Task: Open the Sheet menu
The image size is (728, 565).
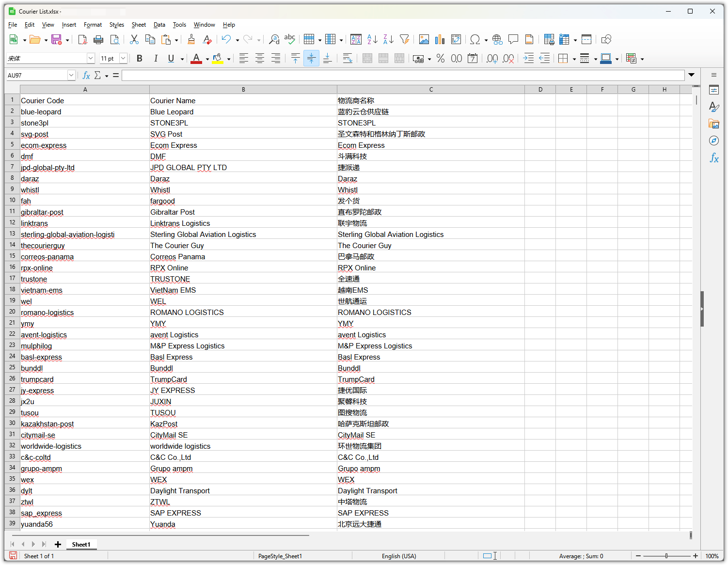Action: coord(139,25)
